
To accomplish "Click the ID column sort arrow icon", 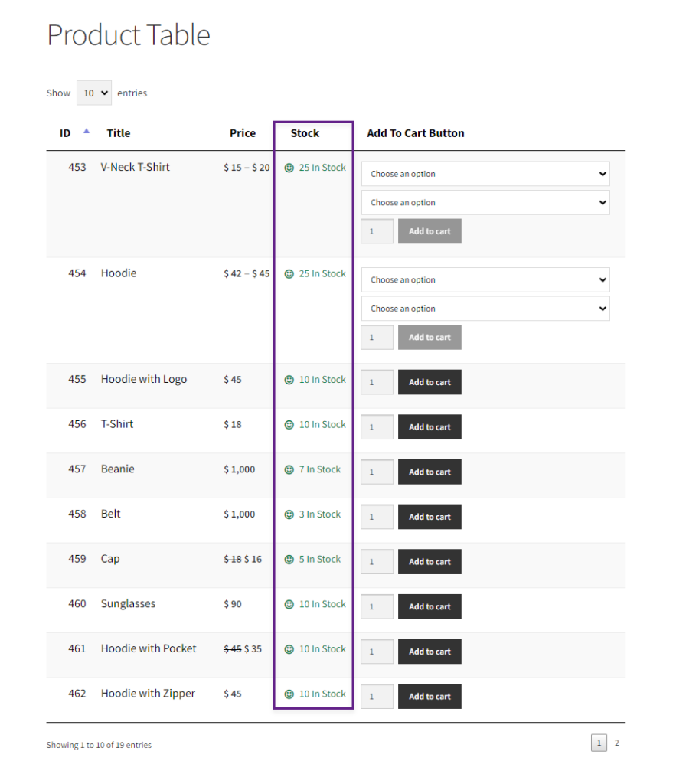I will click(87, 131).
